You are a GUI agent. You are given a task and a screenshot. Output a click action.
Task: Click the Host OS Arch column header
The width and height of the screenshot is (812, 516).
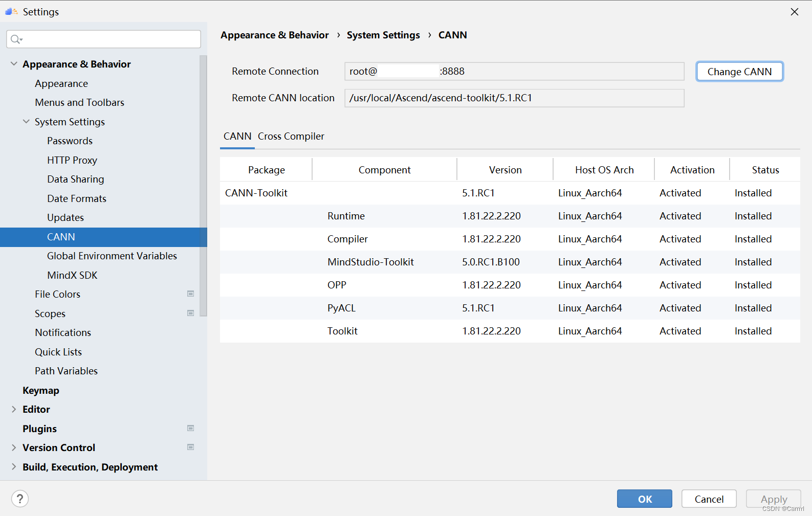(604, 170)
